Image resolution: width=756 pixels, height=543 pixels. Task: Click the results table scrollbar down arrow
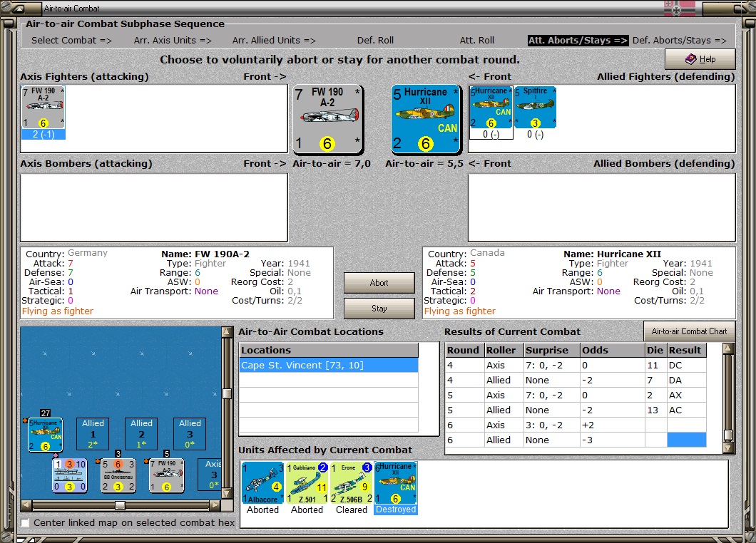point(728,448)
